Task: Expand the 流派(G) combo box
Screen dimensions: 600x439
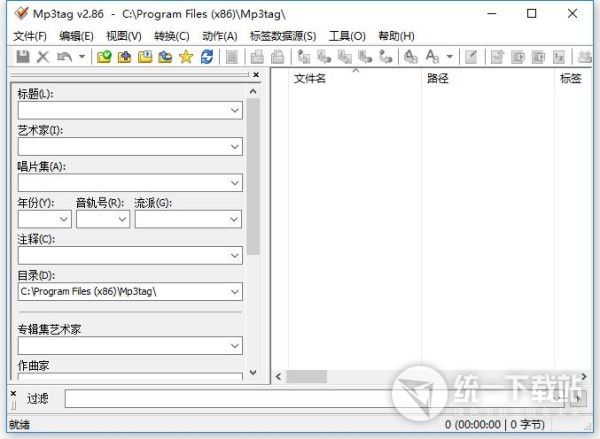Action: (x=234, y=219)
